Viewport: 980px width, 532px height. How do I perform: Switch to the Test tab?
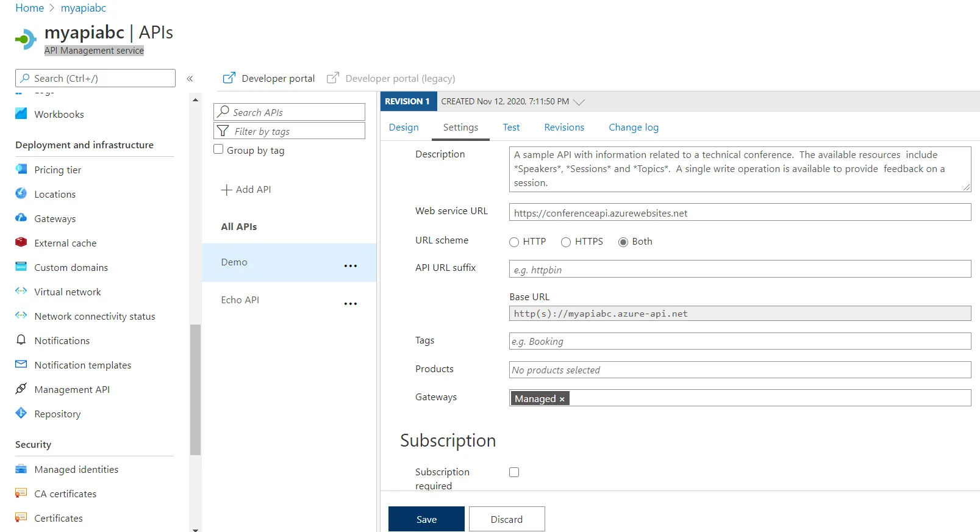[x=511, y=127]
